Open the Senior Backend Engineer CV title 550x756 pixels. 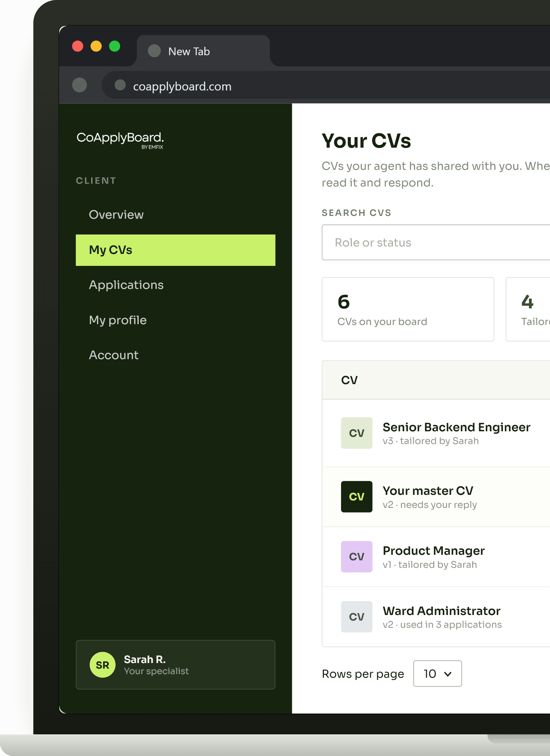[x=456, y=427]
